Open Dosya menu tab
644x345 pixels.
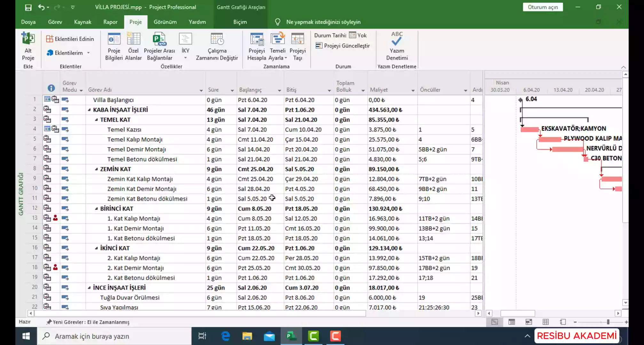(28, 22)
